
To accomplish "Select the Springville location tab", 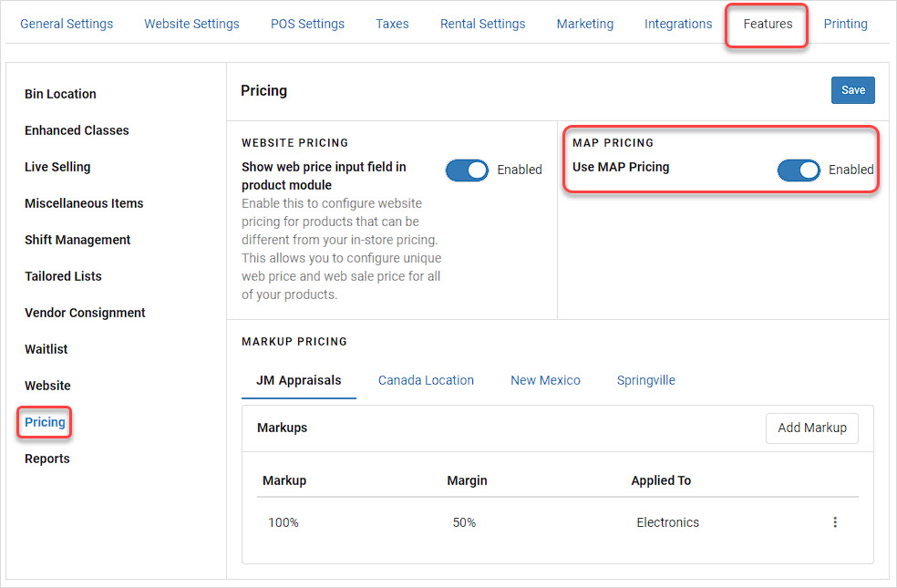I will pyautogui.click(x=646, y=380).
